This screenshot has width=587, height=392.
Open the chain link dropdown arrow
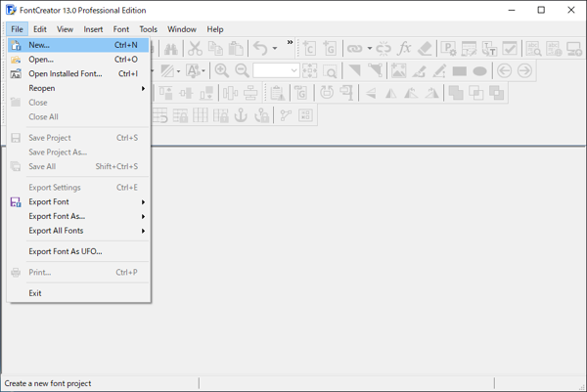click(x=370, y=49)
